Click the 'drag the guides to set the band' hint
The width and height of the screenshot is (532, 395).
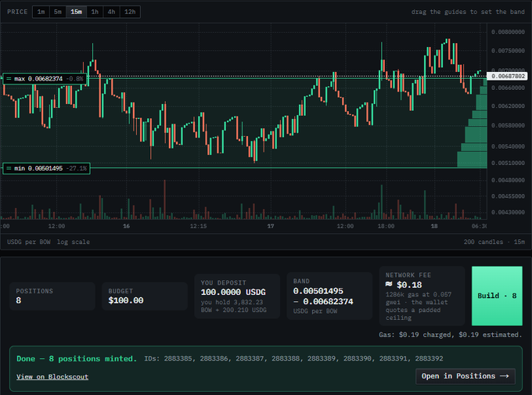pyautogui.click(x=468, y=12)
